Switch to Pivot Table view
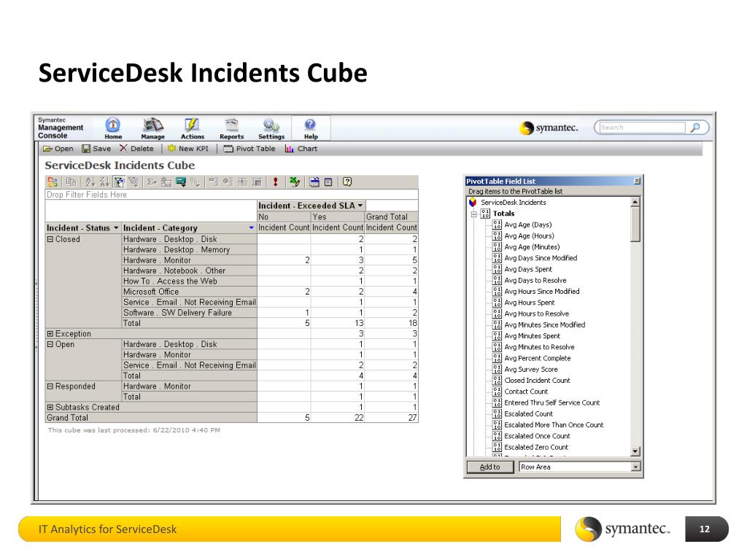 [x=249, y=149]
